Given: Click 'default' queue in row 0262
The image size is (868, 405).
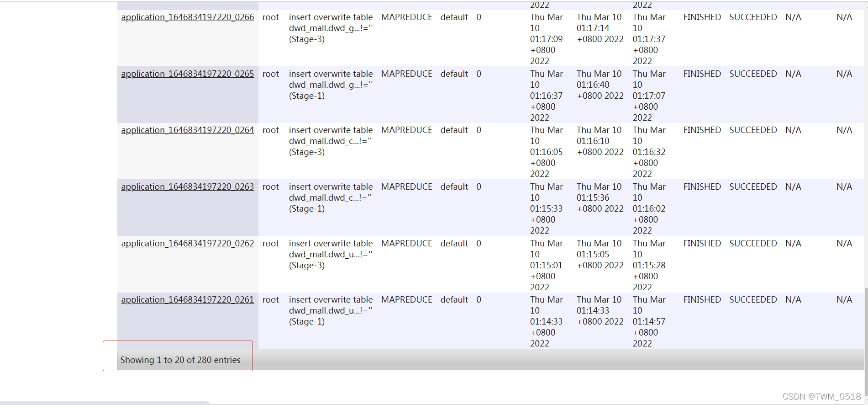Looking at the screenshot, I should (x=454, y=244).
